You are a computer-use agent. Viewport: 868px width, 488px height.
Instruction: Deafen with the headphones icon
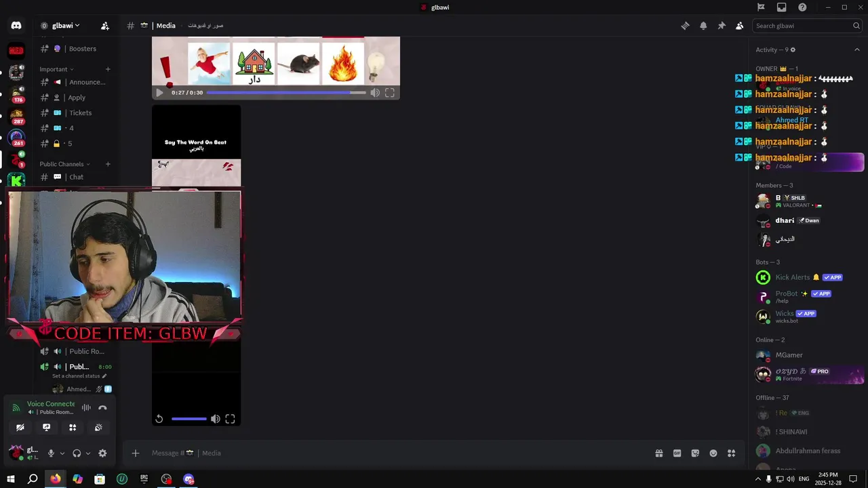(x=77, y=453)
